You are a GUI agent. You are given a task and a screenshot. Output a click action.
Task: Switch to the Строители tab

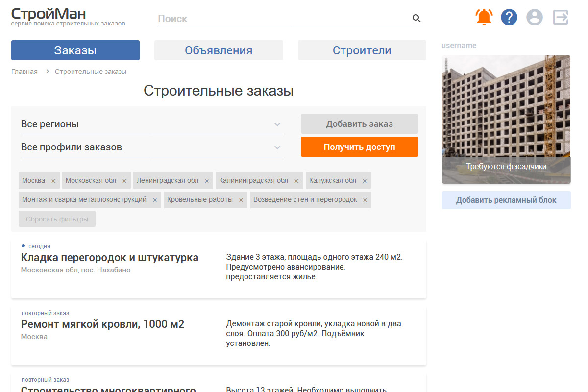click(362, 50)
